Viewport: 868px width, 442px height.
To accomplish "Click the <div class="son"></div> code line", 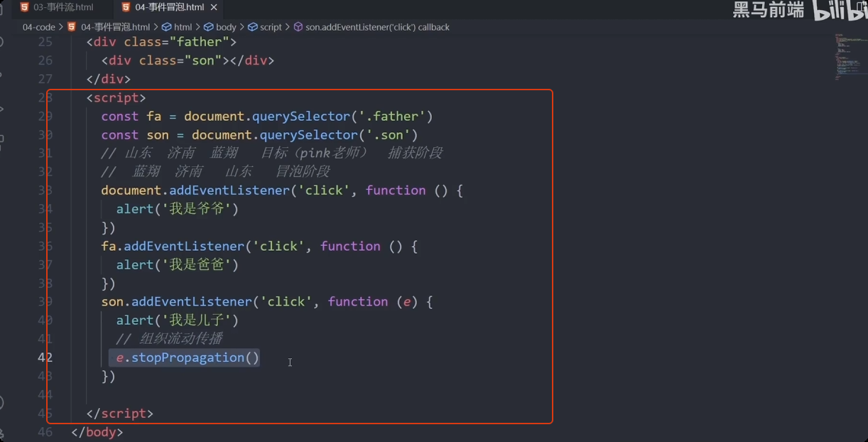I will pyautogui.click(x=188, y=60).
